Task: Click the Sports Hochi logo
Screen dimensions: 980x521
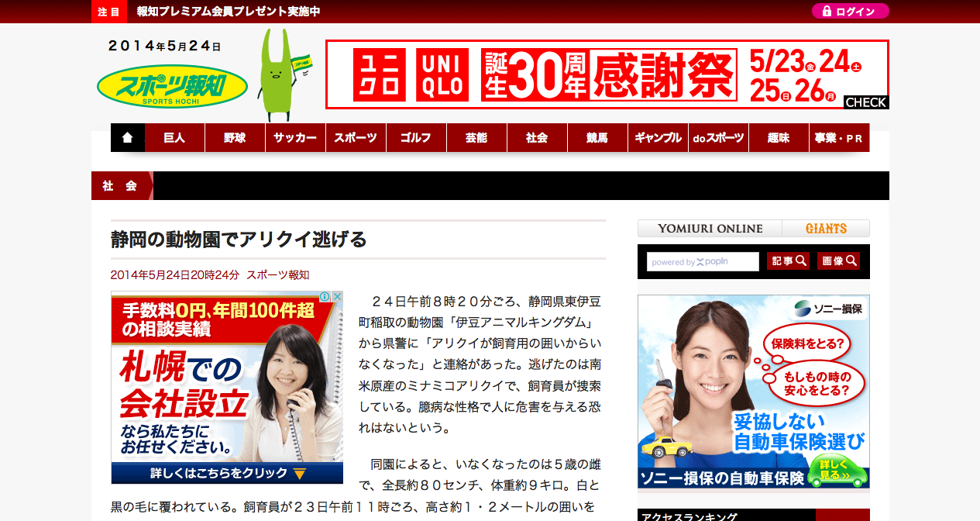Action: (172, 86)
